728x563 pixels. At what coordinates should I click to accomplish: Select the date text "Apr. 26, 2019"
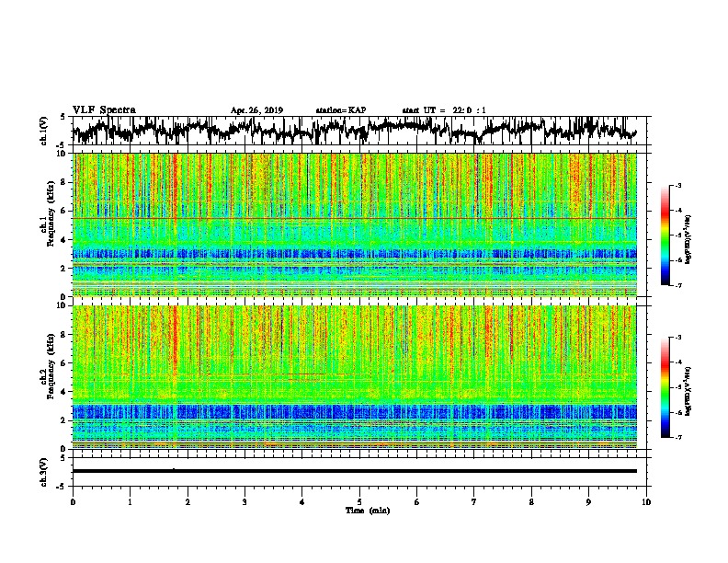(x=256, y=110)
